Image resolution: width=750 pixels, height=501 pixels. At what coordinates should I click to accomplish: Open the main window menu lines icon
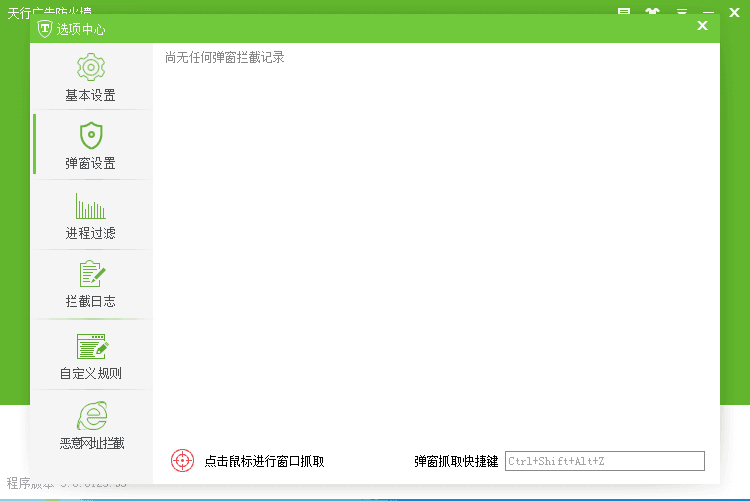point(681,13)
